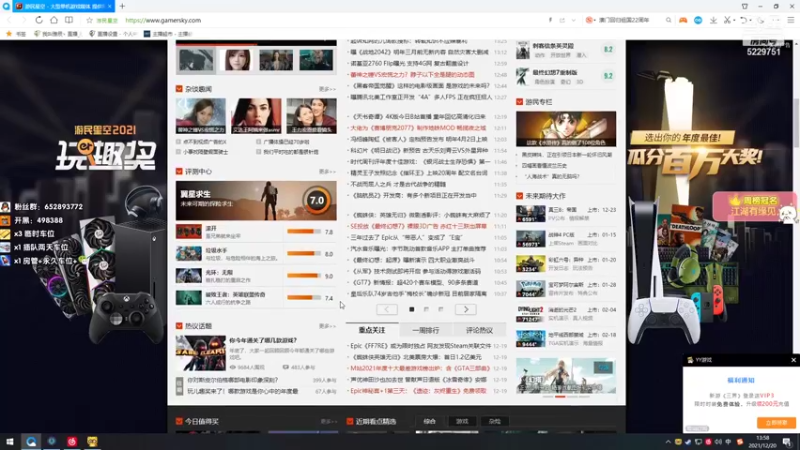Go back with the browser back arrow
Image resolution: width=800 pixels, height=450 pixels.
coord(9,20)
